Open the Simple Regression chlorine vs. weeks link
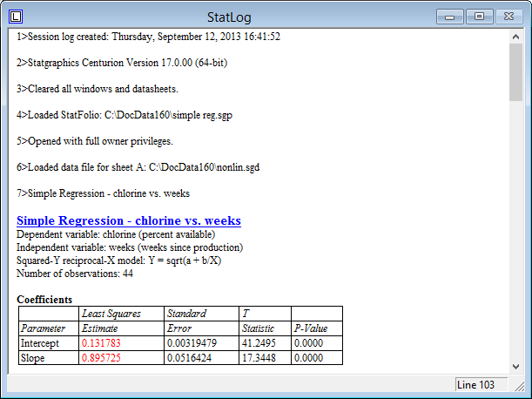Screen dimensions: 532x399 click(x=129, y=220)
